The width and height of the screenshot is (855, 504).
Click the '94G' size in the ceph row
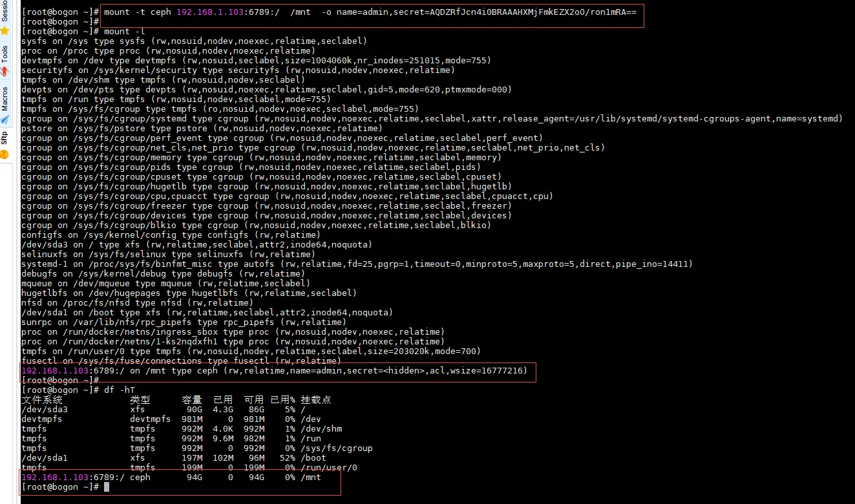195,478
